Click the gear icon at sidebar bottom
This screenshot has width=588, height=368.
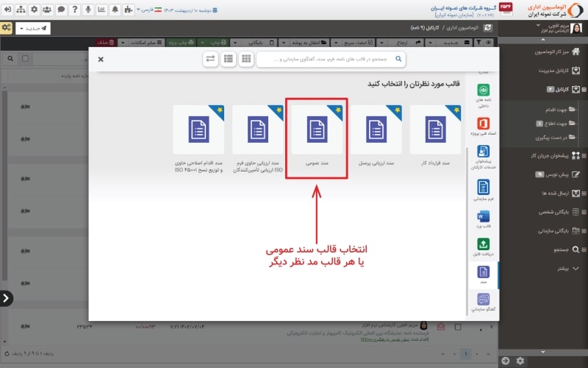click(x=520, y=361)
